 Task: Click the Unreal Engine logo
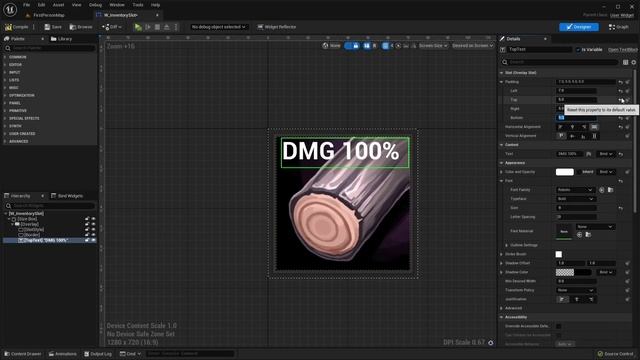click(x=10, y=9)
